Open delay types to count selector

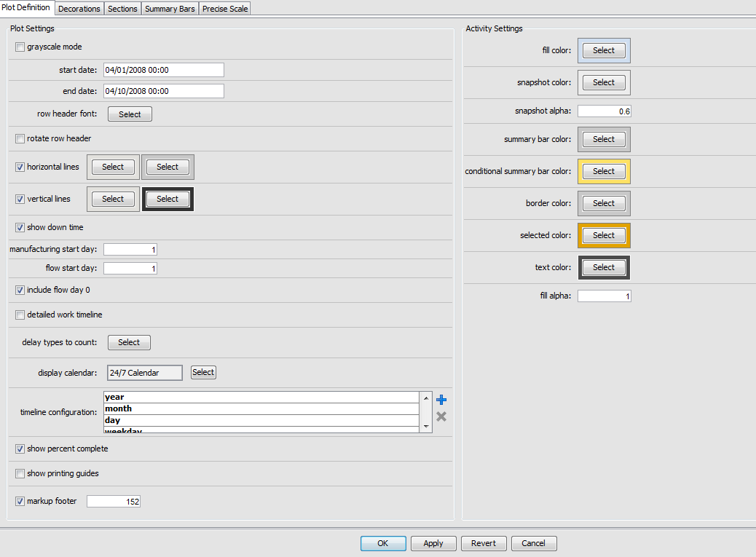click(129, 342)
